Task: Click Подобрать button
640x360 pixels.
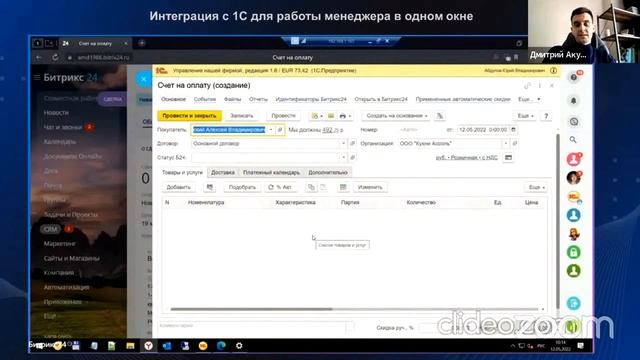Action: click(242, 187)
